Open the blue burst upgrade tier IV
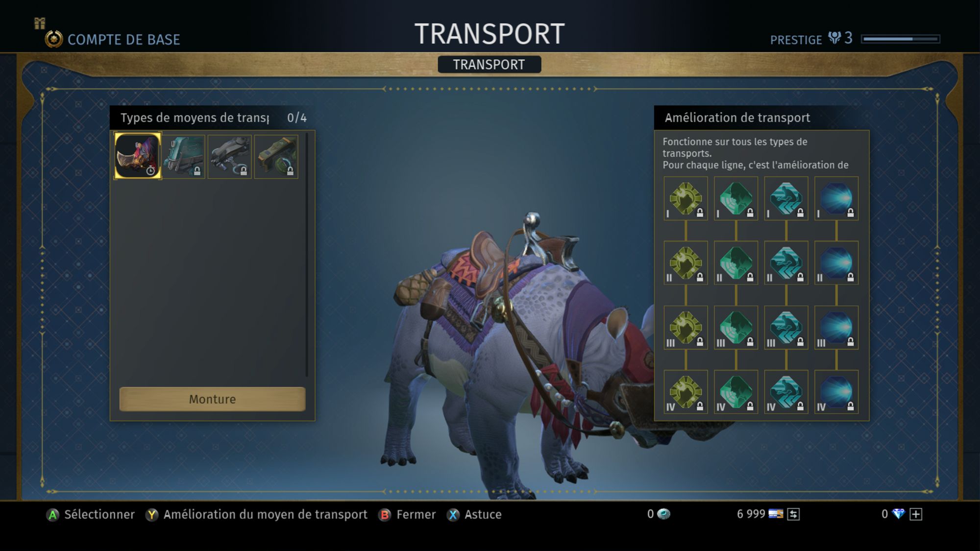 [x=836, y=392]
